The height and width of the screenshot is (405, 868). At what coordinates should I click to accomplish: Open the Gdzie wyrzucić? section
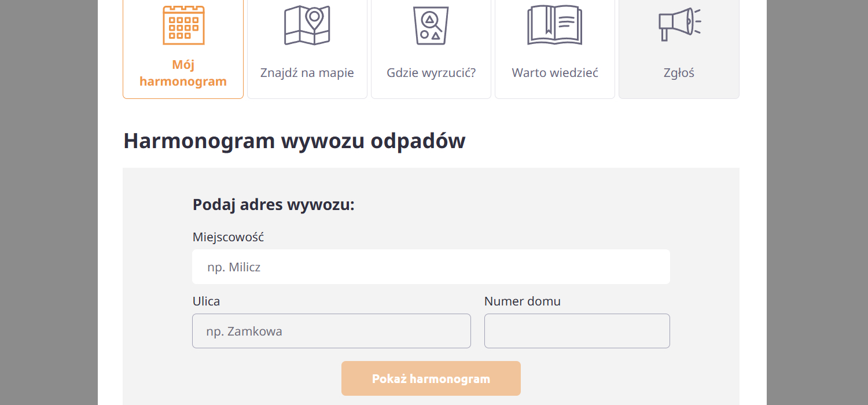click(431, 72)
